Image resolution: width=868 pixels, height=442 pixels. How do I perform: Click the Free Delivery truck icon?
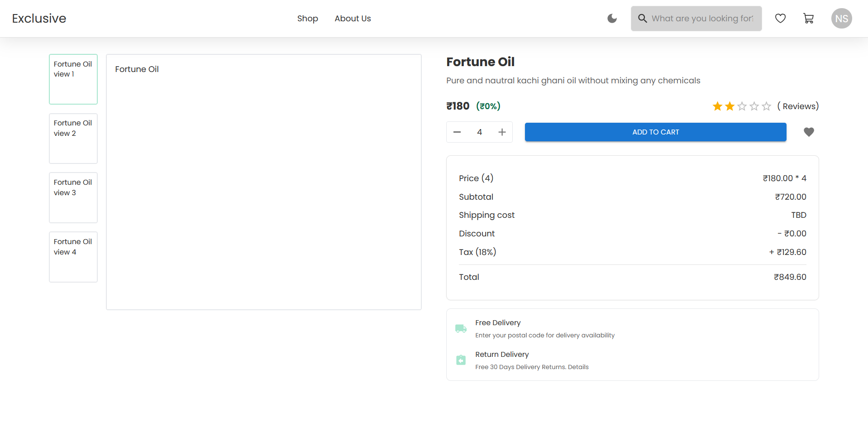click(x=461, y=329)
